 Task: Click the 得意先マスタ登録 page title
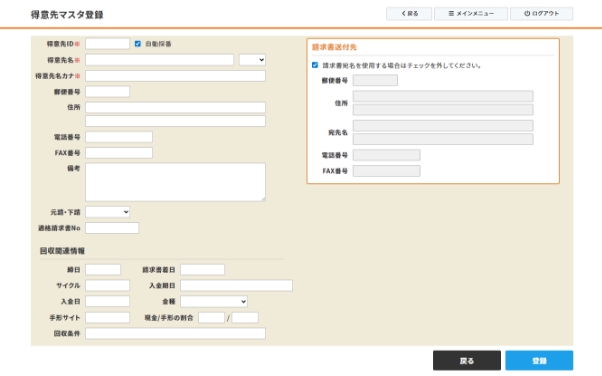(x=67, y=15)
